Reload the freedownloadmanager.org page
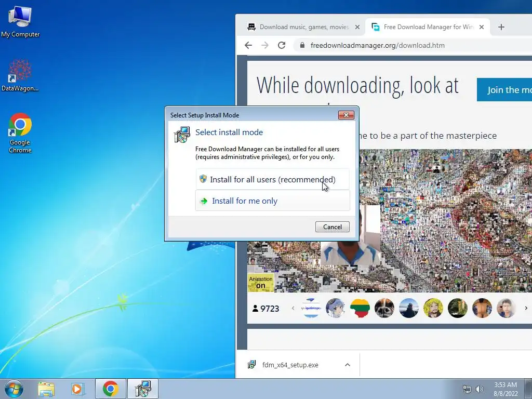 coord(282,45)
